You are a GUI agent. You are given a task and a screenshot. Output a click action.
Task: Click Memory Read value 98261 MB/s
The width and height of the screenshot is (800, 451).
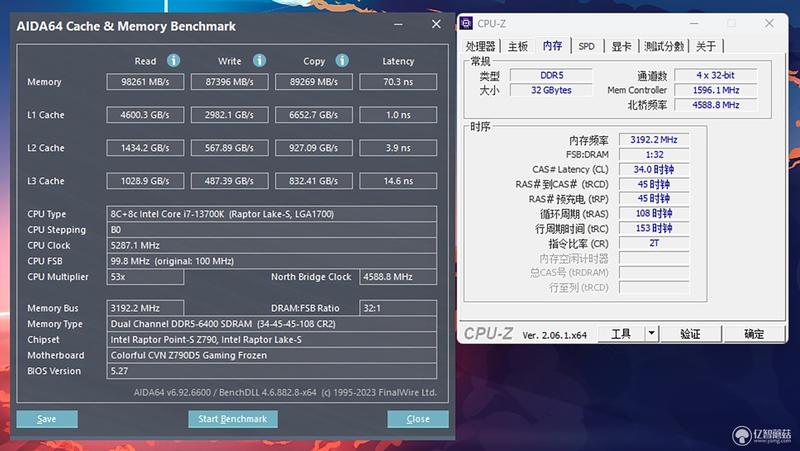145,82
